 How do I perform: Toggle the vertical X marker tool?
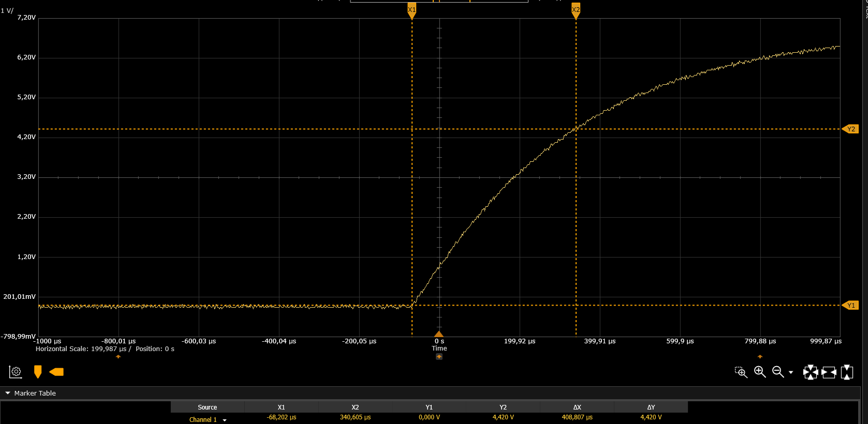[38, 372]
